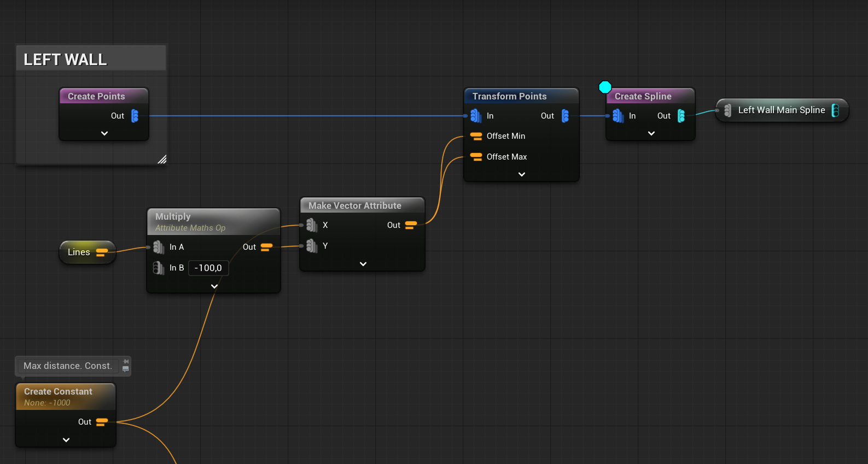Expand the Create Constant node chevron
The width and height of the screenshot is (868, 464).
click(66, 440)
